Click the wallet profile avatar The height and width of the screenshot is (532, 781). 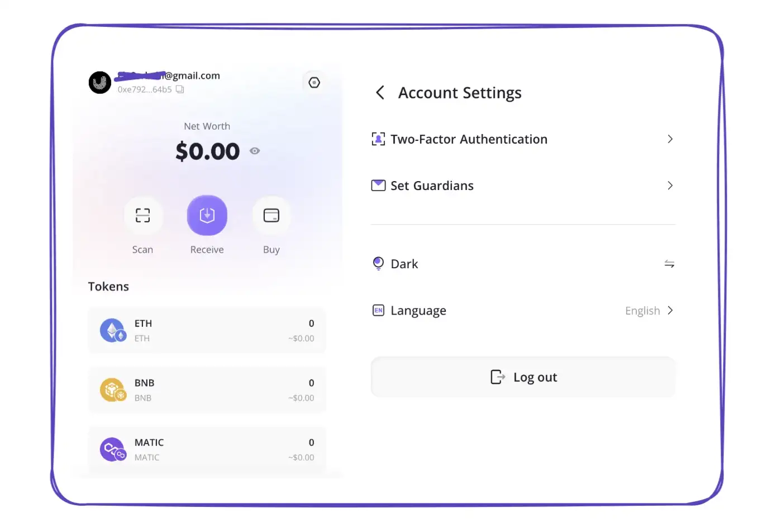pyautogui.click(x=100, y=83)
